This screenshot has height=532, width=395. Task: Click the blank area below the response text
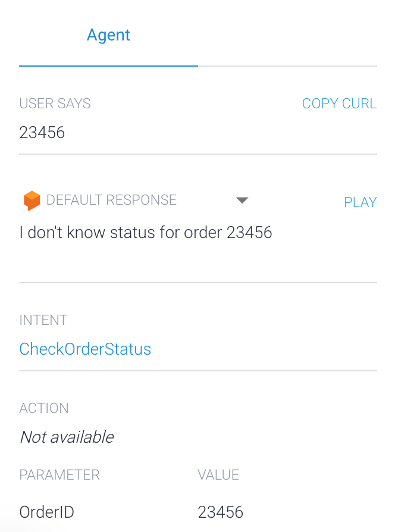click(x=198, y=262)
